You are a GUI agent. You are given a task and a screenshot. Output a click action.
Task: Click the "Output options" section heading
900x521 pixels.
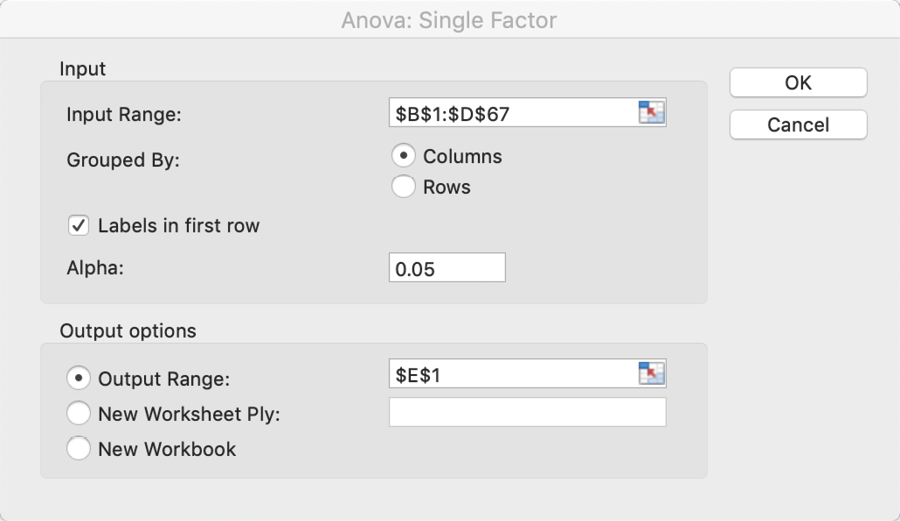tap(128, 330)
